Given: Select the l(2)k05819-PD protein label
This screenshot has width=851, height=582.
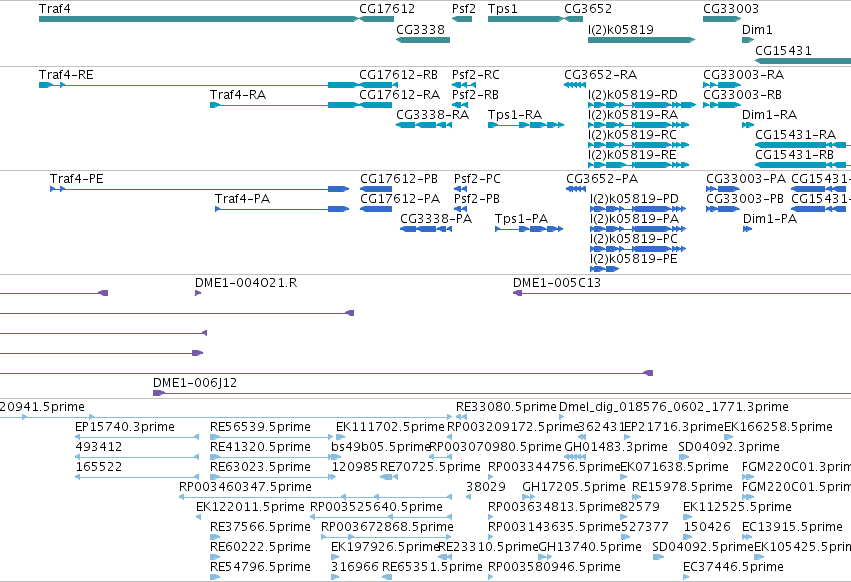Looking at the screenshot, I should (x=634, y=199).
